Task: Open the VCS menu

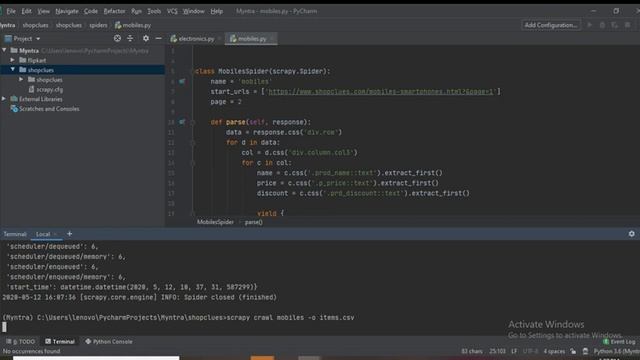Action: point(172,11)
